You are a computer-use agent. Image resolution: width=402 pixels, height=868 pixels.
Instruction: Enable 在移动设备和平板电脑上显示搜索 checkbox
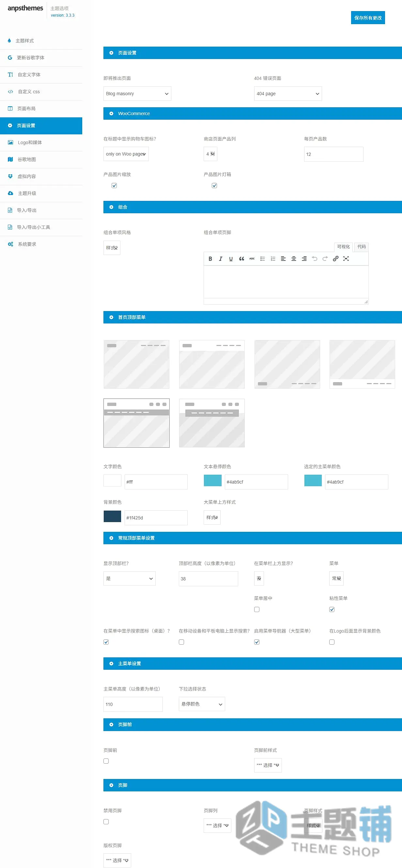(181, 642)
